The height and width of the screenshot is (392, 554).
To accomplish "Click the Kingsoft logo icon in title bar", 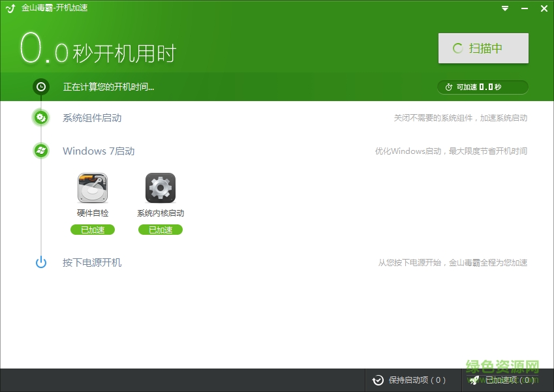I will [x=10, y=8].
